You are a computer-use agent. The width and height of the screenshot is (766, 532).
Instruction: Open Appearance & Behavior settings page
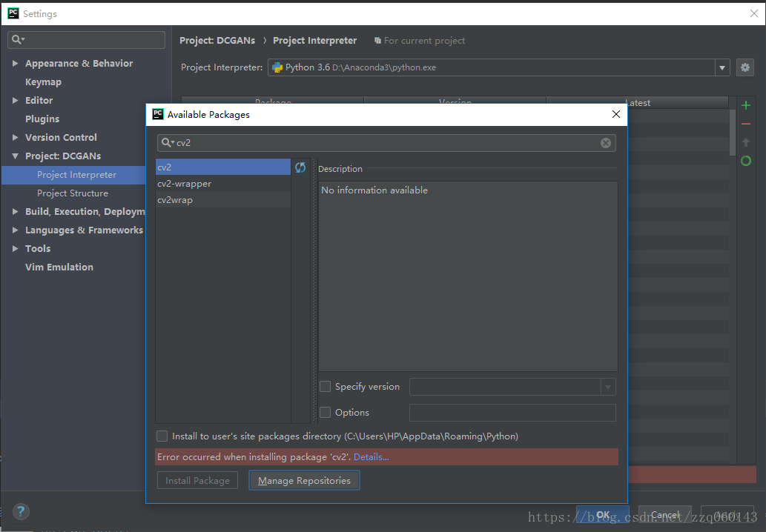click(79, 64)
